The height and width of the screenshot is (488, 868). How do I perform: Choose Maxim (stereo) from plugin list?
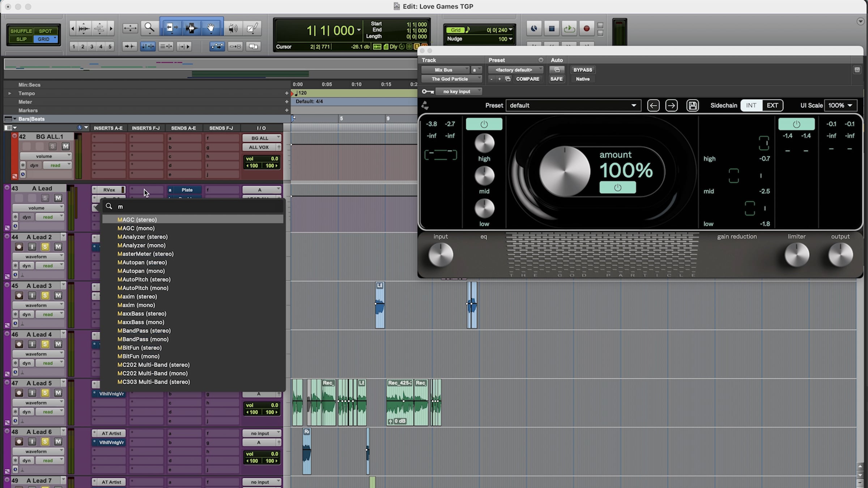click(x=137, y=296)
